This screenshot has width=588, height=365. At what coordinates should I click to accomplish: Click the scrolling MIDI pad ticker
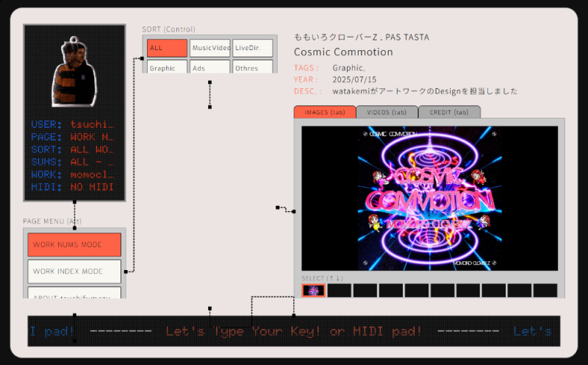293,331
